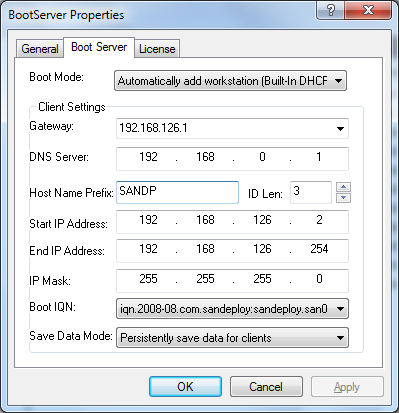
Task: Click the Host Name Prefix field
Action: coord(177,192)
